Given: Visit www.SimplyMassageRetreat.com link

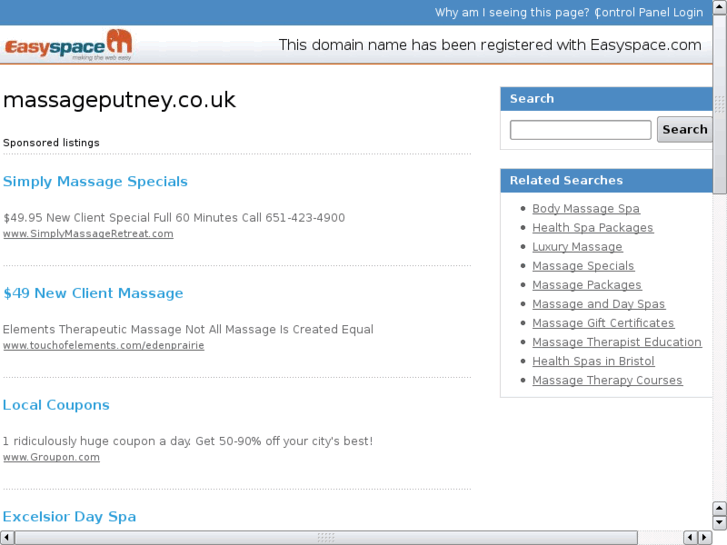Looking at the screenshot, I should [x=88, y=234].
